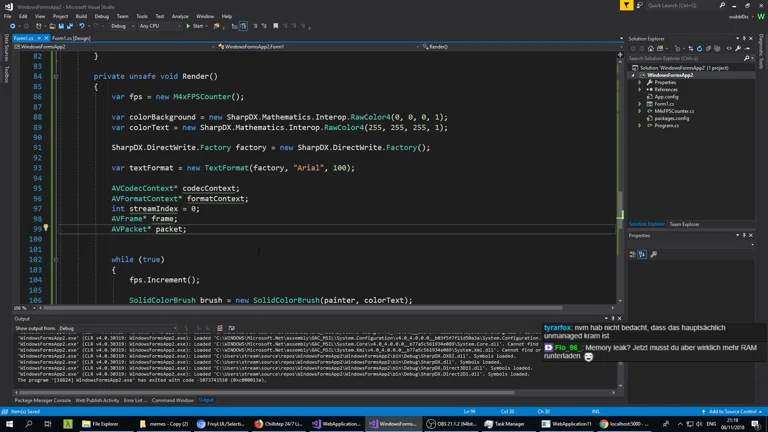Image resolution: width=768 pixels, height=432 pixels.
Task: Expand the Program.cs node in Solution Explorer
Action: tap(640, 125)
